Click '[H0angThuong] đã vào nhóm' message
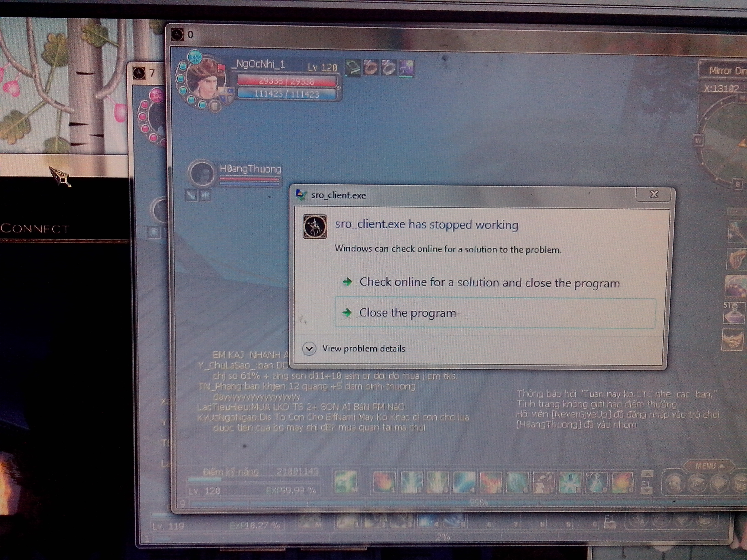 [x=576, y=425]
